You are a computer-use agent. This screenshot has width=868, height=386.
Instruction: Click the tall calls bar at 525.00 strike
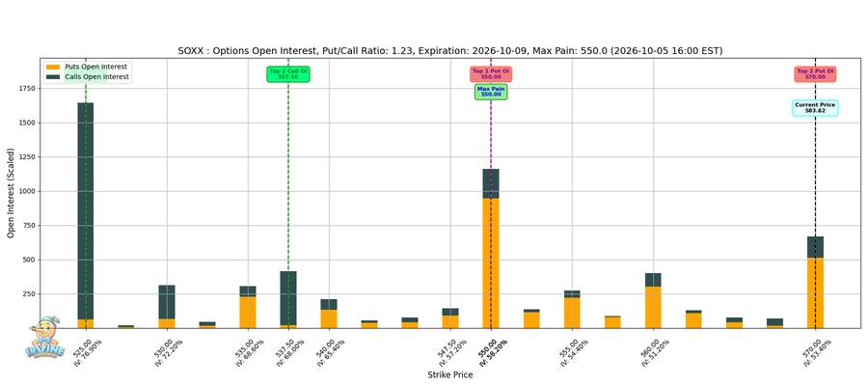point(85,210)
